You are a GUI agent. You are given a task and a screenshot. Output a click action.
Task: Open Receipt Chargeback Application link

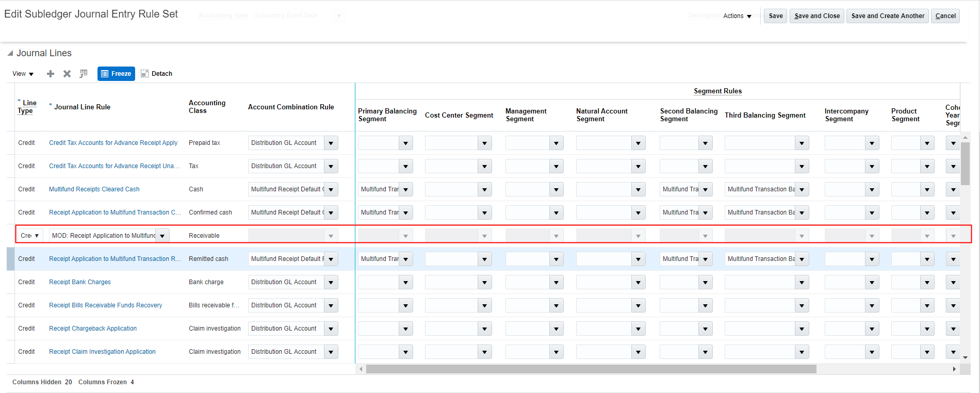click(93, 329)
